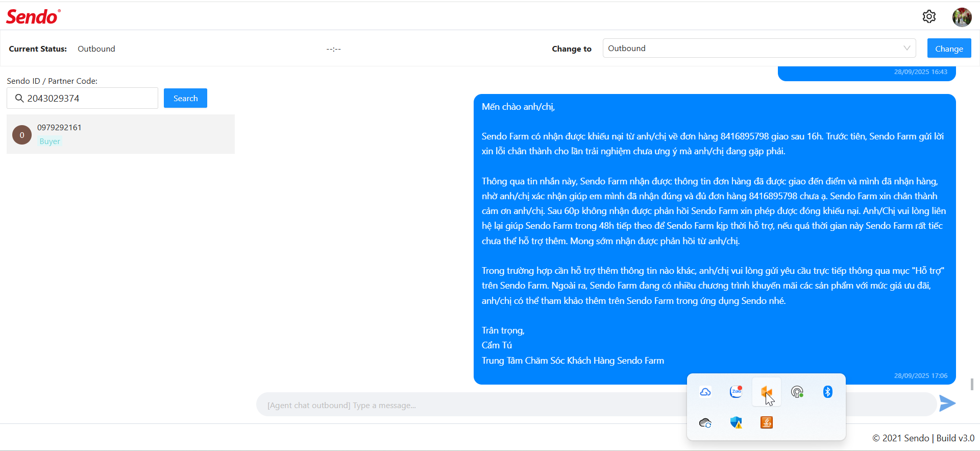980x451 pixels.
Task: Click the dropdown chevron arrow
Action: click(907, 48)
